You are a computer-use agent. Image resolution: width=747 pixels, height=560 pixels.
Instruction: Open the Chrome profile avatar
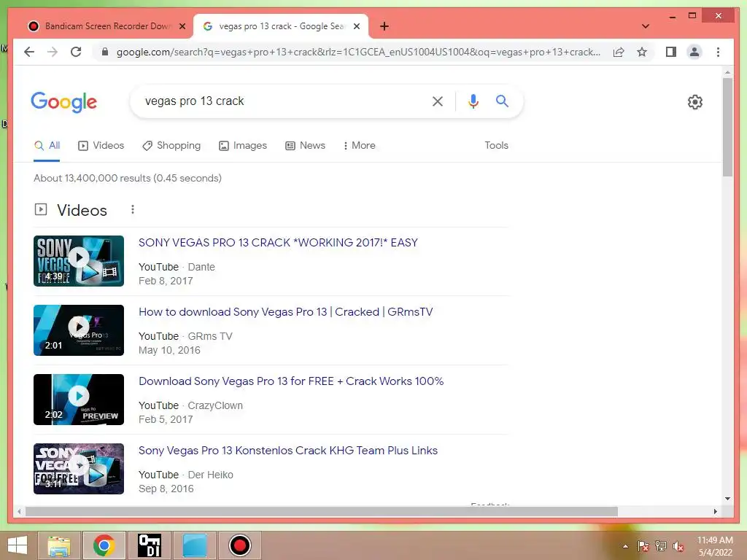tap(694, 52)
